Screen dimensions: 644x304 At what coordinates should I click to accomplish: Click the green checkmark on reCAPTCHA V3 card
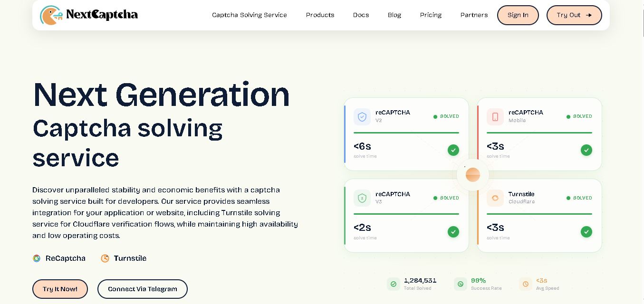click(x=453, y=232)
